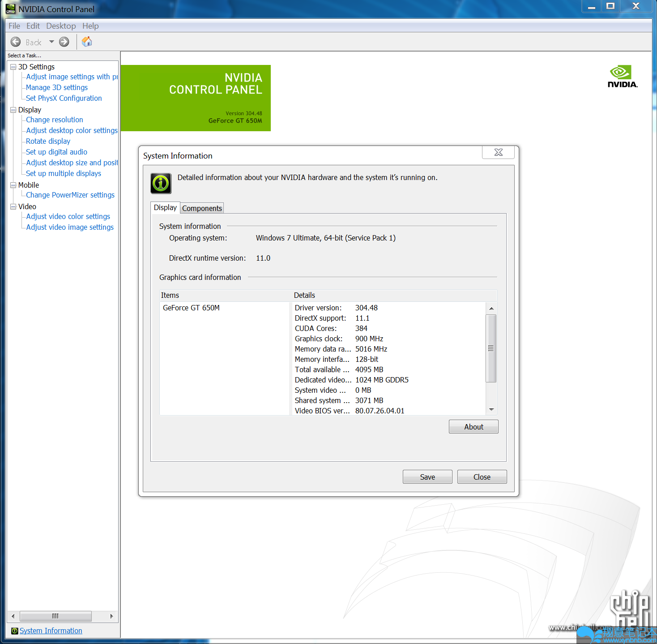Click the Home icon in toolbar
This screenshot has width=657, height=644.
87,42
